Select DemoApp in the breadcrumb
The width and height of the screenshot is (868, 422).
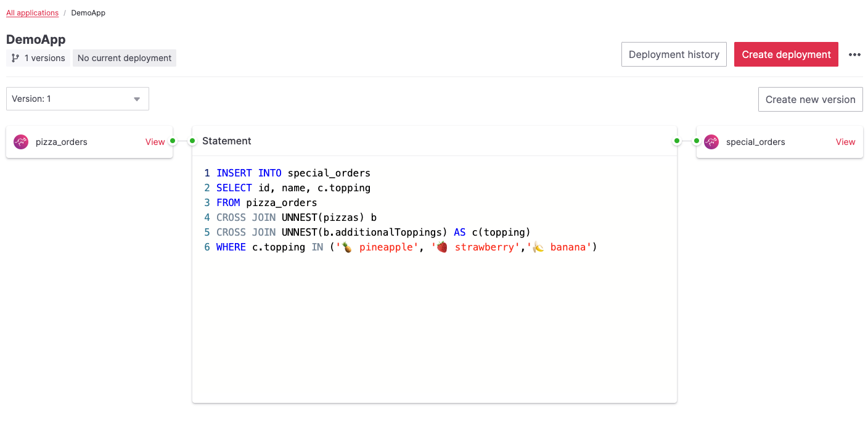point(88,12)
